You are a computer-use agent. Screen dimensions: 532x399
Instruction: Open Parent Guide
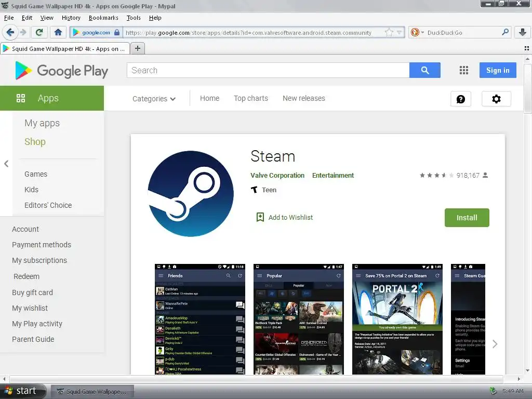(x=33, y=339)
